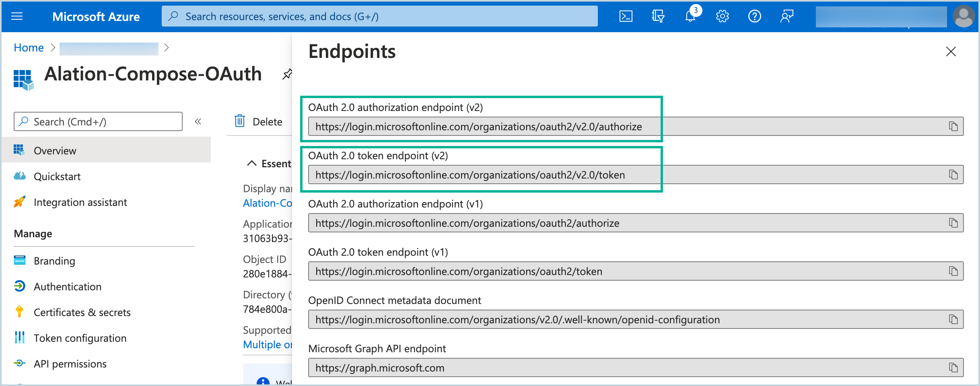Copy the OpenID Connect metadata document URL
This screenshot has height=386, width=980.
[953, 319]
